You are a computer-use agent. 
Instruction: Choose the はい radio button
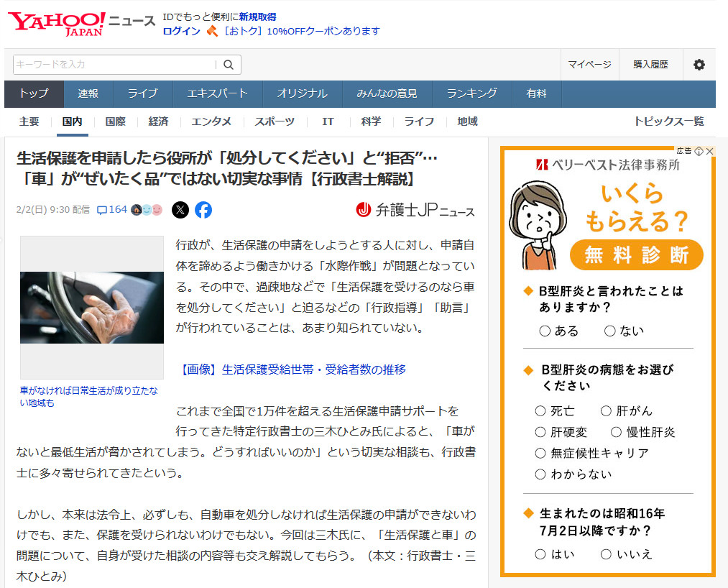click(540, 554)
